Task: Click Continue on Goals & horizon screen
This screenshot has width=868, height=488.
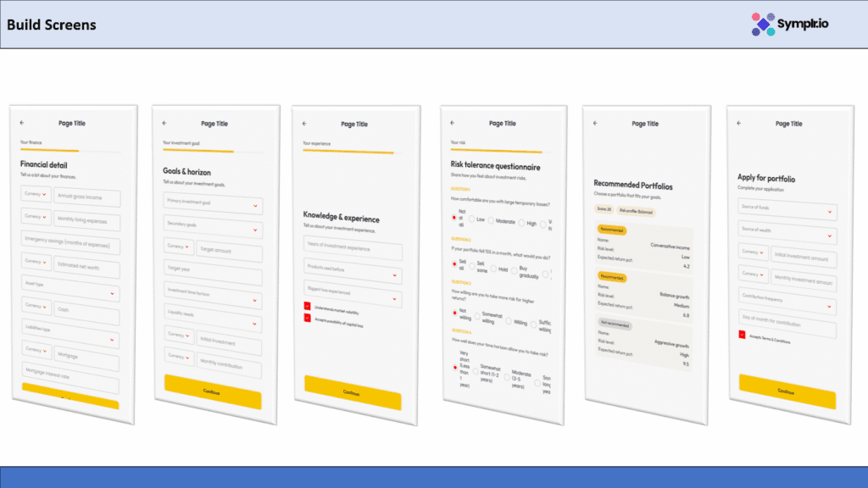Action: 212,391
